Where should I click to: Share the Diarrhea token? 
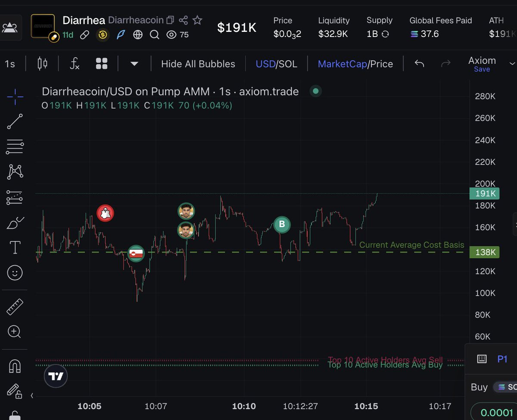point(184,20)
